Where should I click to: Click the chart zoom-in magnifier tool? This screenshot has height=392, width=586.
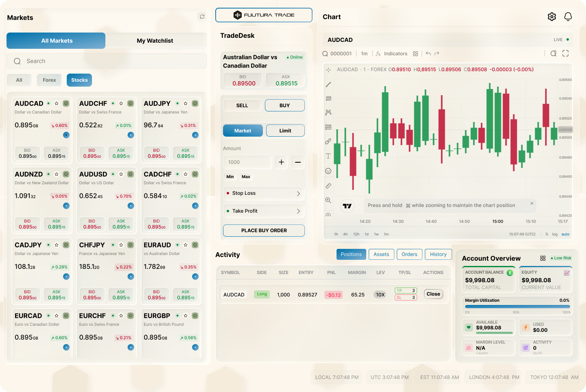coord(328,200)
